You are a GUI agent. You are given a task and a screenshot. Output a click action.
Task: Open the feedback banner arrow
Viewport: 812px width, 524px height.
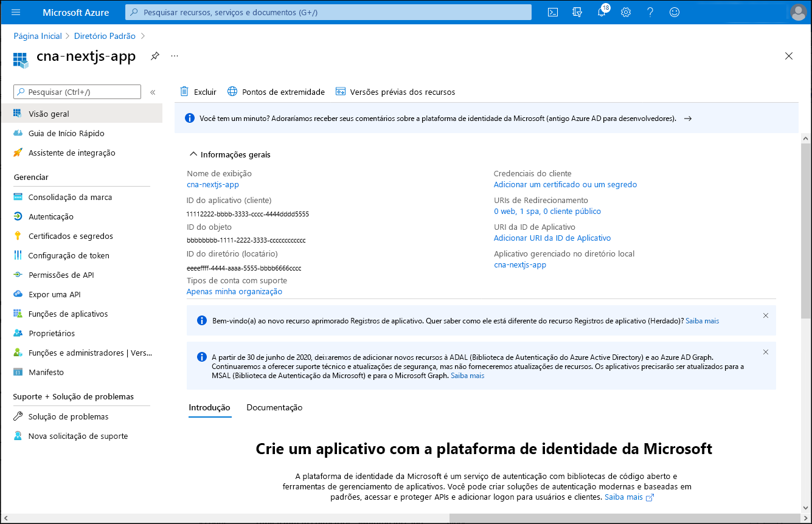[688, 119]
